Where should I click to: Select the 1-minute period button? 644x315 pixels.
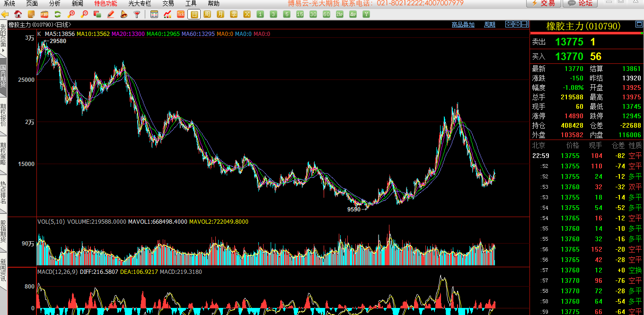[260, 14]
